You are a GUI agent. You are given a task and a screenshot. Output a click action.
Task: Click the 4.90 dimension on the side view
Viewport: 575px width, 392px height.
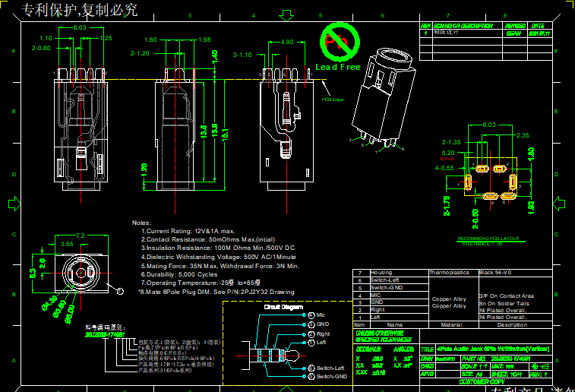click(286, 43)
